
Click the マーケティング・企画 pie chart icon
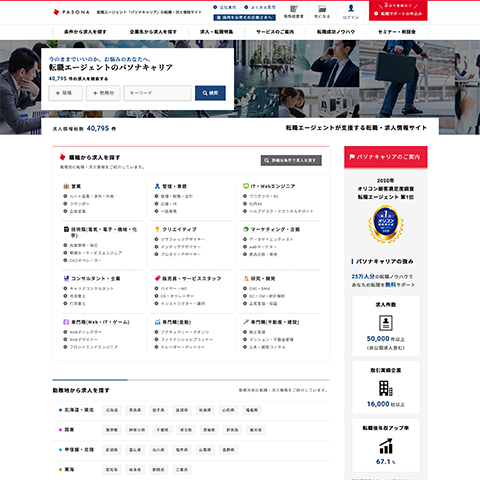[x=246, y=229]
